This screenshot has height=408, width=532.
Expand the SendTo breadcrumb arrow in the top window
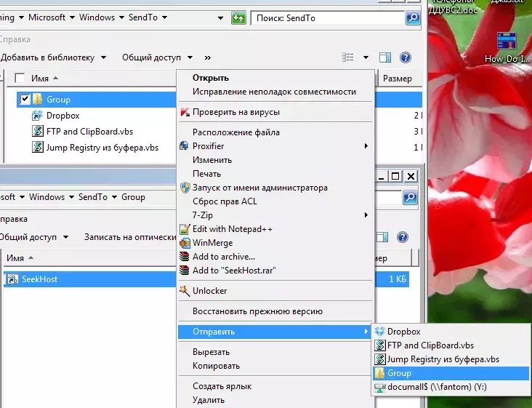tap(164, 17)
